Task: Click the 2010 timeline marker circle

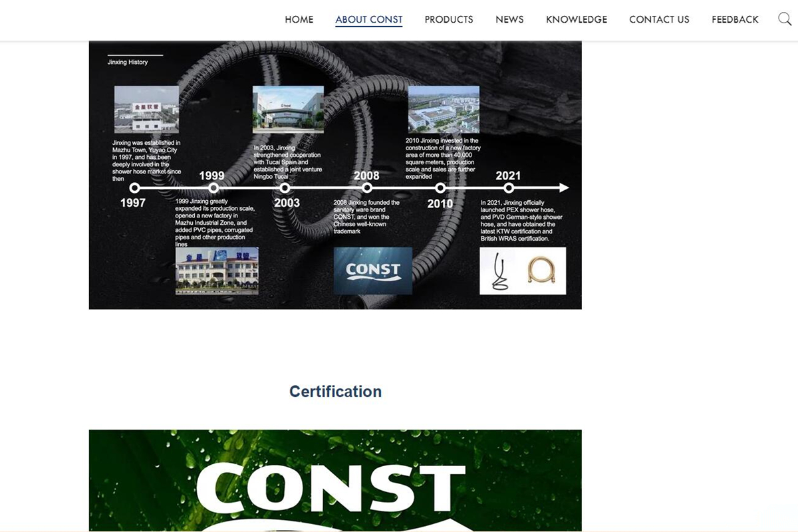Action: pyautogui.click(x=440, y=188)
